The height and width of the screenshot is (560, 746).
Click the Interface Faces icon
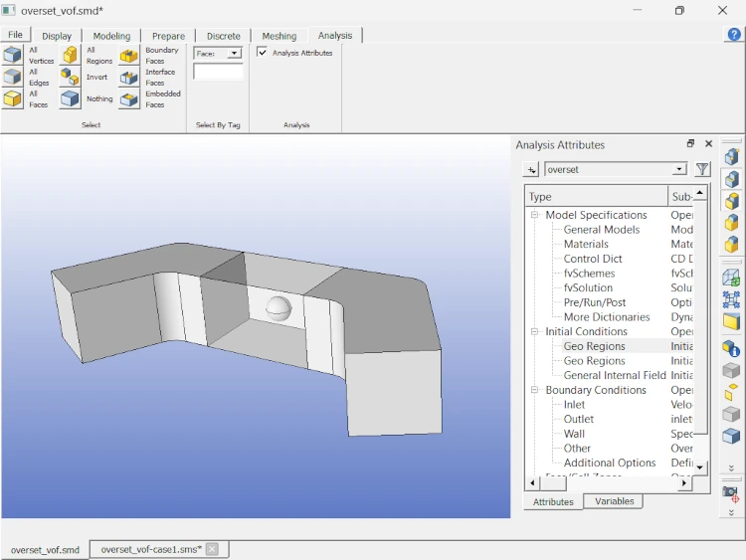tap(129, 77)
